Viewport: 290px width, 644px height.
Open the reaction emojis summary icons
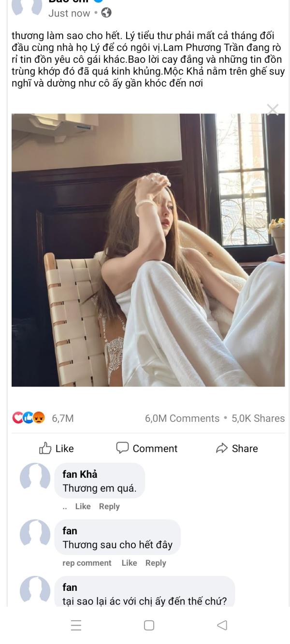click(x=29, y=418)
